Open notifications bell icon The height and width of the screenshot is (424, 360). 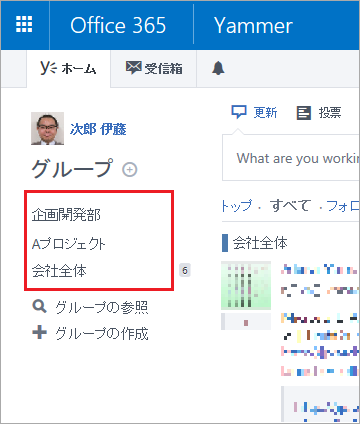[x=218, y=68]
